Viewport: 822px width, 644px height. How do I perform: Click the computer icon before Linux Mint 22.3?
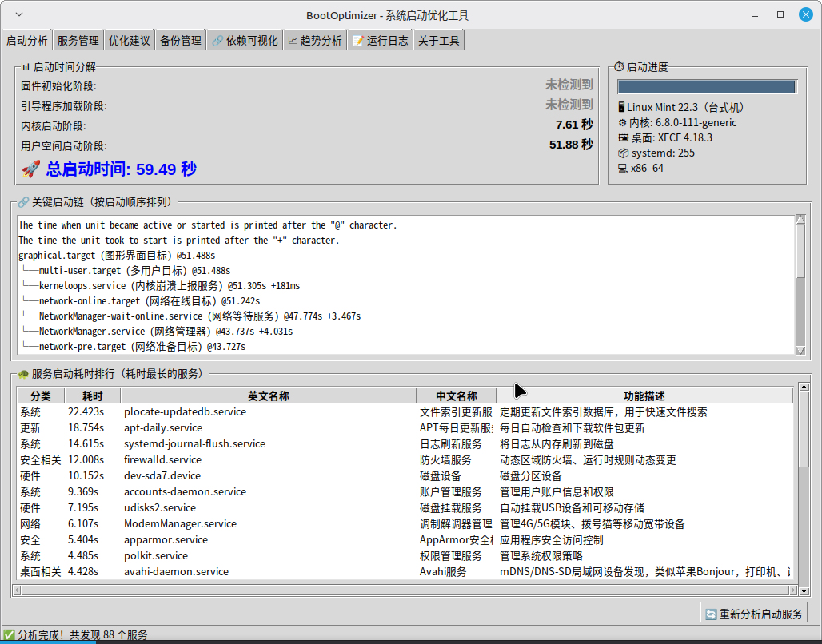coord(622,107)
